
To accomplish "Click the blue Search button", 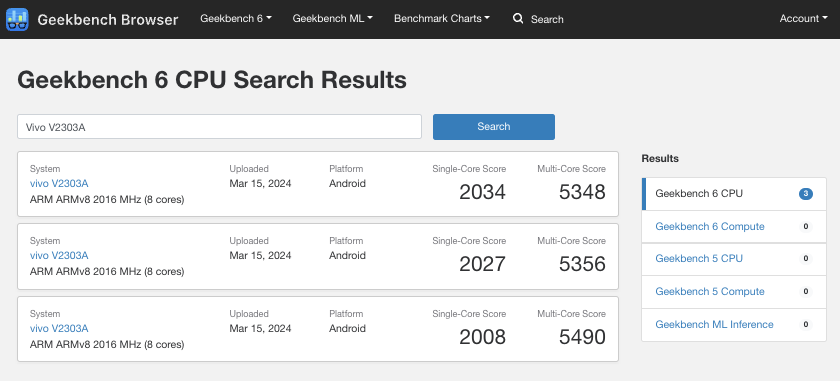I will (494, 126).
